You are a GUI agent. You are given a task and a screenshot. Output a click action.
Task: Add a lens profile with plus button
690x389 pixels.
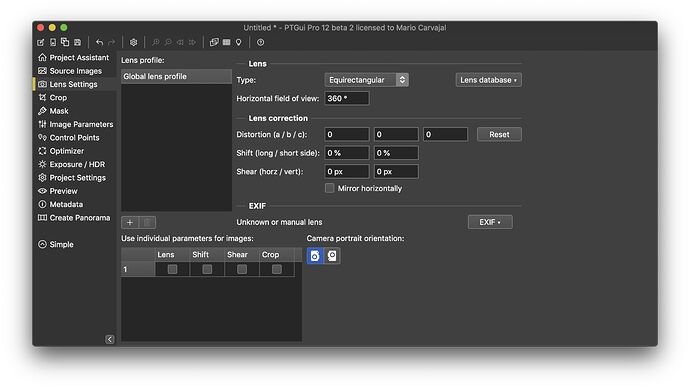pyautogui.click(x=130, y=223)
